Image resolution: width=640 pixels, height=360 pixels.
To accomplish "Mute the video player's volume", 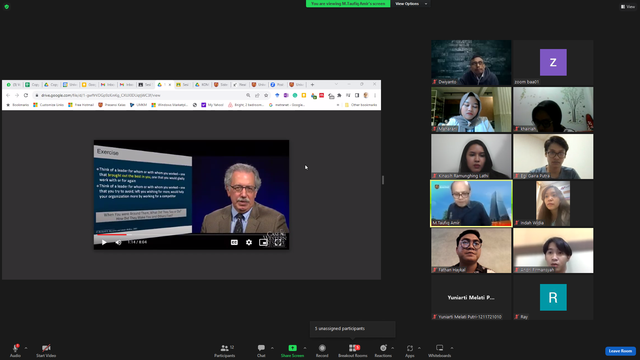I will [x=118, y=242].
